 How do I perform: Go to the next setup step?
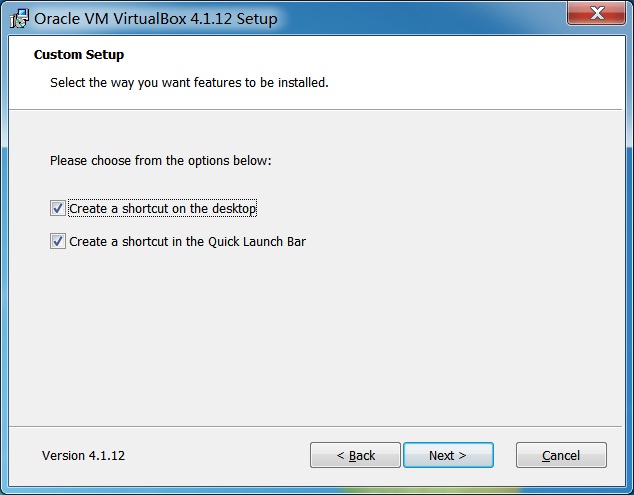click(x=448, y=455)
